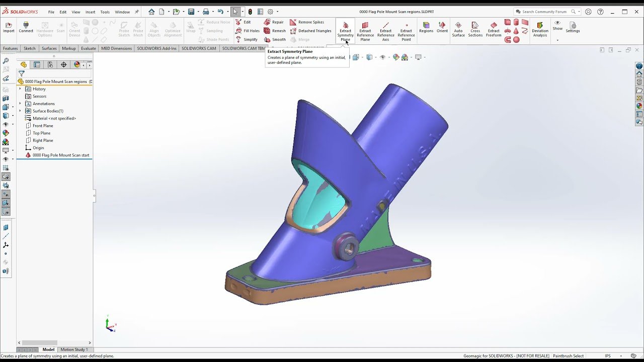This screenshot has height=362, width=644.
Task: Open the Insert menu
Action: (x=90, y=12)
